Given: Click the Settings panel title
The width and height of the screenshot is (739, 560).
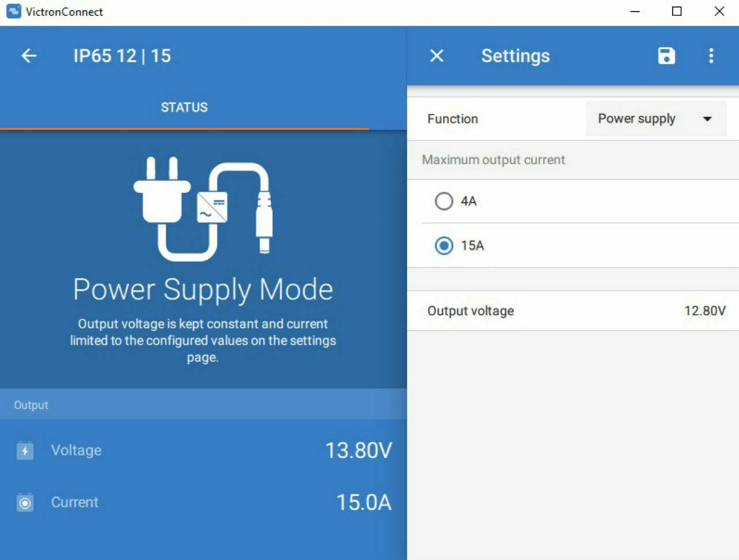Looking at the screenshot, I should [x=516, y=56].
